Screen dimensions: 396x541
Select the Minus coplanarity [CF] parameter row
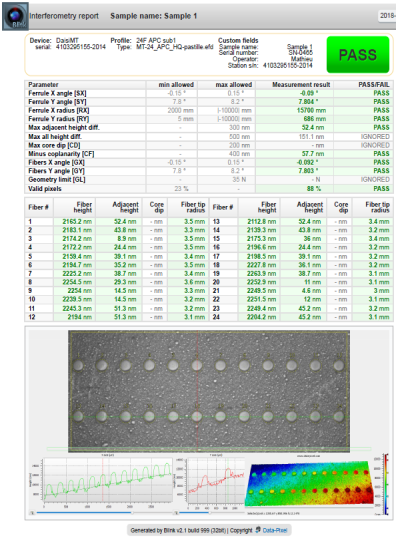coord(209,154)
